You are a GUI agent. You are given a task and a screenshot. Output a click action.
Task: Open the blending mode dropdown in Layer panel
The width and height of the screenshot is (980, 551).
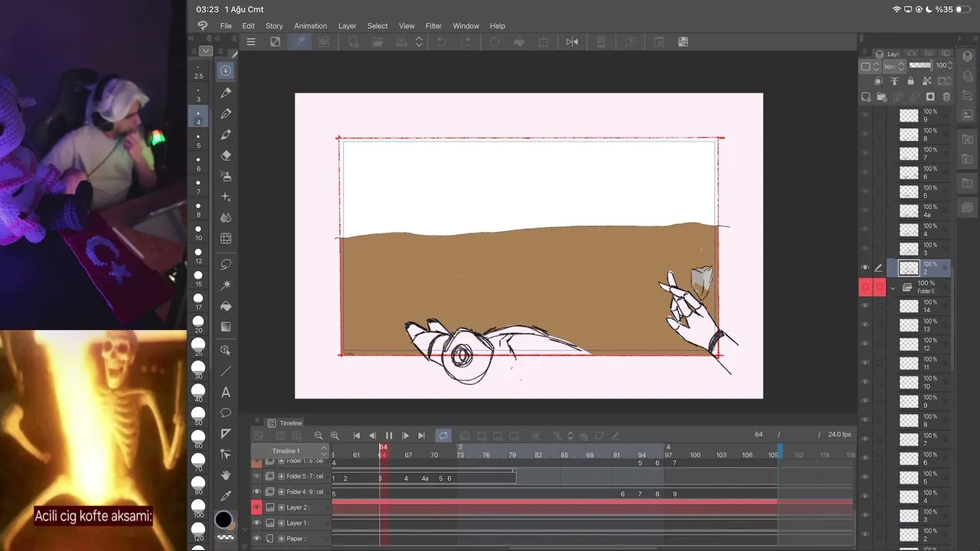[x=893, y=67]
